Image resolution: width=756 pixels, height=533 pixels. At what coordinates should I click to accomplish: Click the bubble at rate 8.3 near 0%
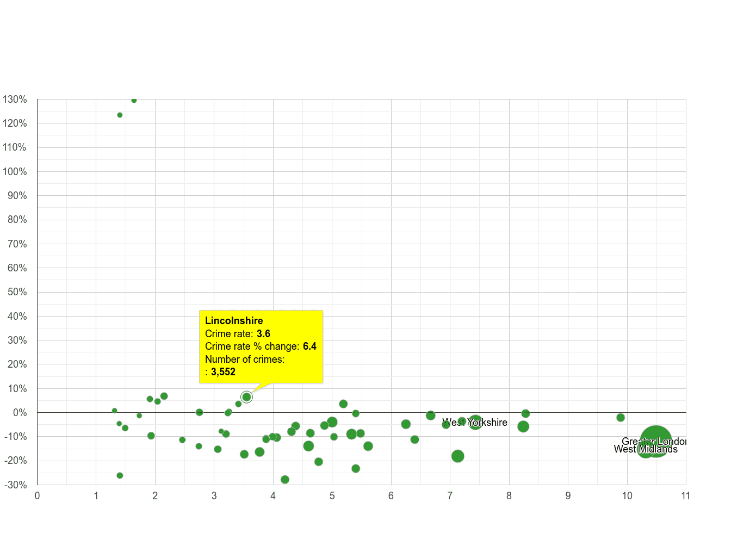525,414
